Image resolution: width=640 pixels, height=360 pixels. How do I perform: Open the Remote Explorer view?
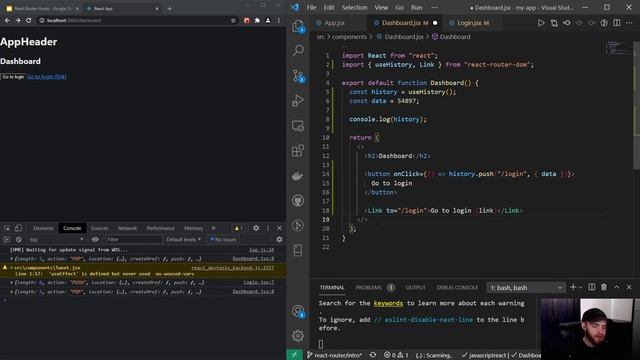(298, 126)
